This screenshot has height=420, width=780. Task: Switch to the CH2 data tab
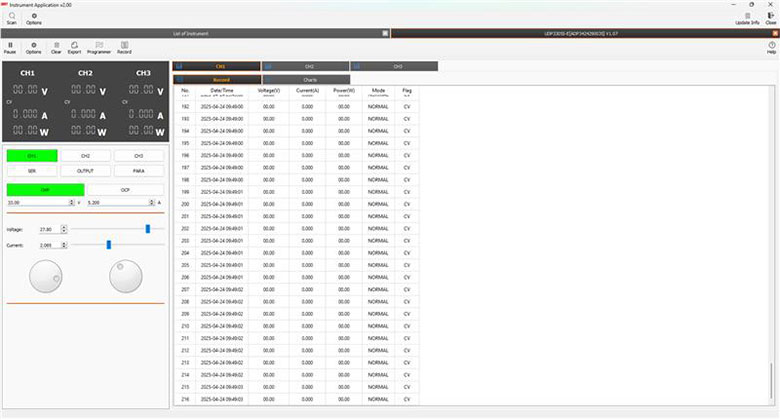pos(309,67)
